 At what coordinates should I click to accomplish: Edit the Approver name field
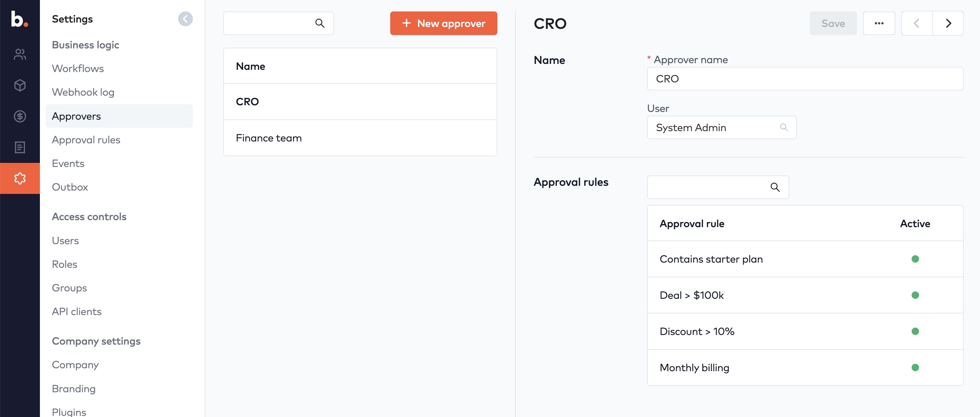[805, 79]
